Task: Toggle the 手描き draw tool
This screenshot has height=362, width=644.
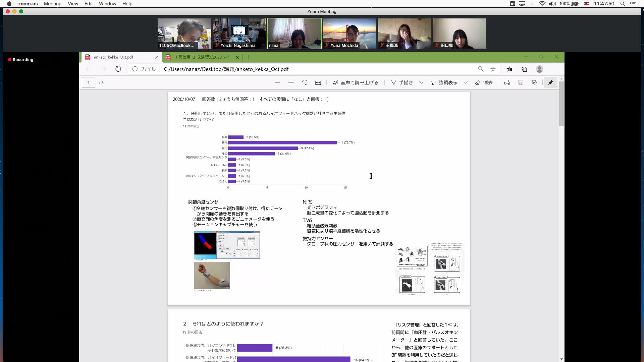Action: [x=402, y=82]
